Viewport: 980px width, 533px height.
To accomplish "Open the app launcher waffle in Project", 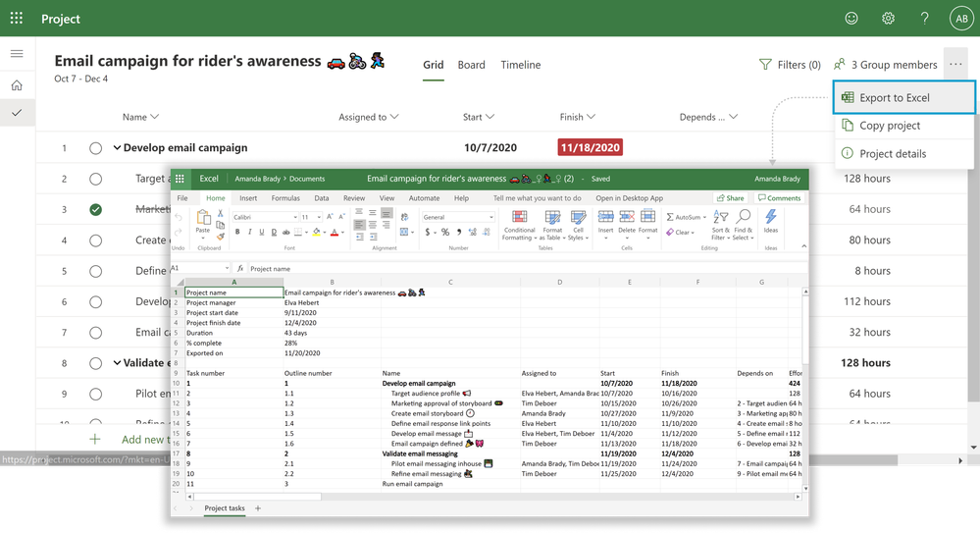I will coord(17,18).
